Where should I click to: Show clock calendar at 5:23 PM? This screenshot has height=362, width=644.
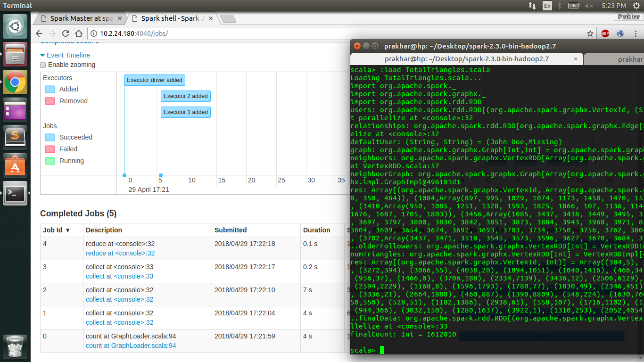(614, 6)
